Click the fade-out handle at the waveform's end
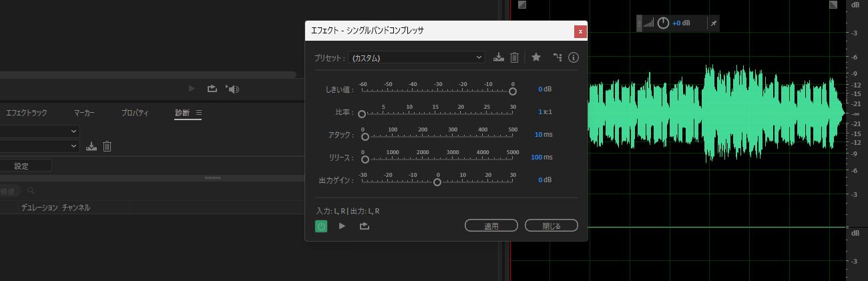 click(833, 5)
